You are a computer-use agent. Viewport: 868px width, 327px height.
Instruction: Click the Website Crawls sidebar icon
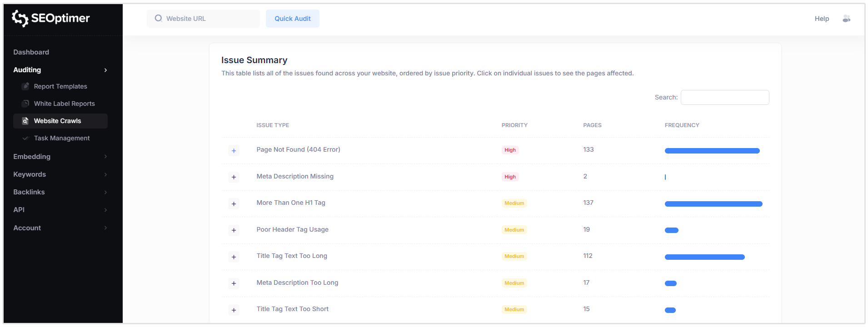[25, 121]
